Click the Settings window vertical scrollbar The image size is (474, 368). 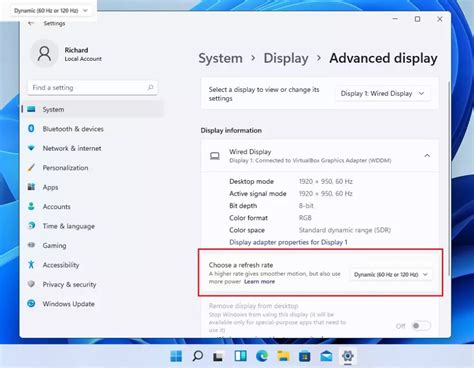pyautogui.click(x=449, y=178)
